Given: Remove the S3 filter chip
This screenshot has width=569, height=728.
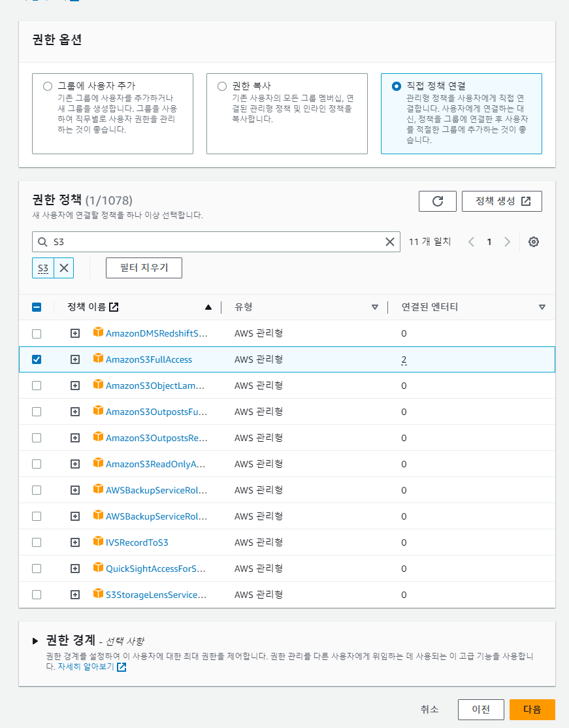Looking at the screenshot, I should coord(64,268).
